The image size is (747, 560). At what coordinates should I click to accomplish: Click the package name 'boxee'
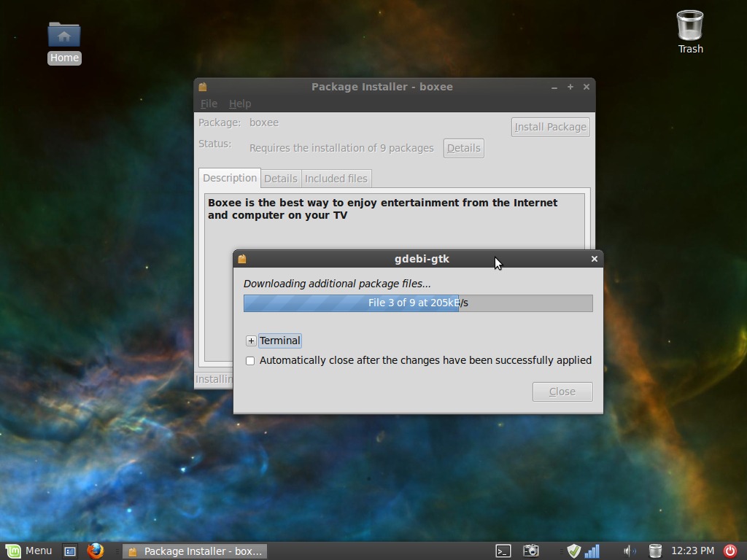pyautogui.click(x=264, y=122)
